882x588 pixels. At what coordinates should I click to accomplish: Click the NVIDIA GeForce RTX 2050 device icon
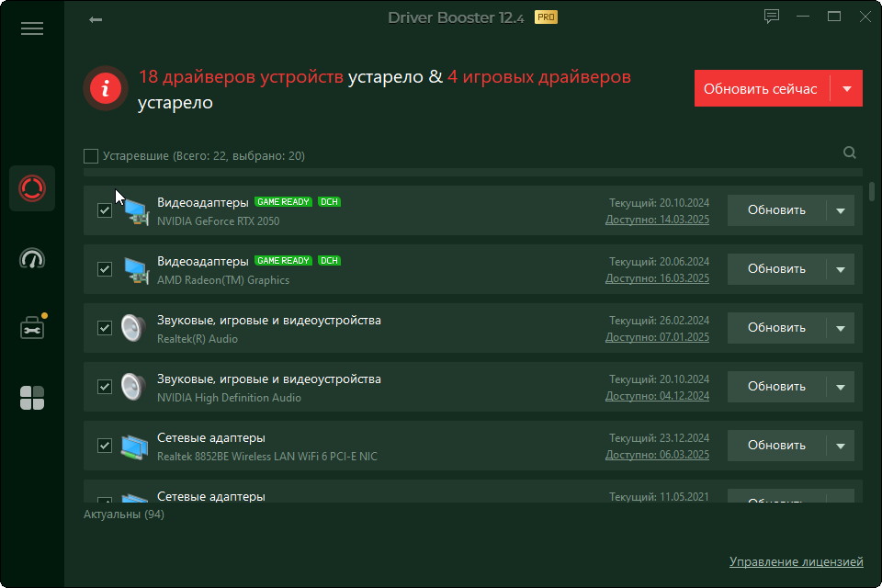pos(136,211)
